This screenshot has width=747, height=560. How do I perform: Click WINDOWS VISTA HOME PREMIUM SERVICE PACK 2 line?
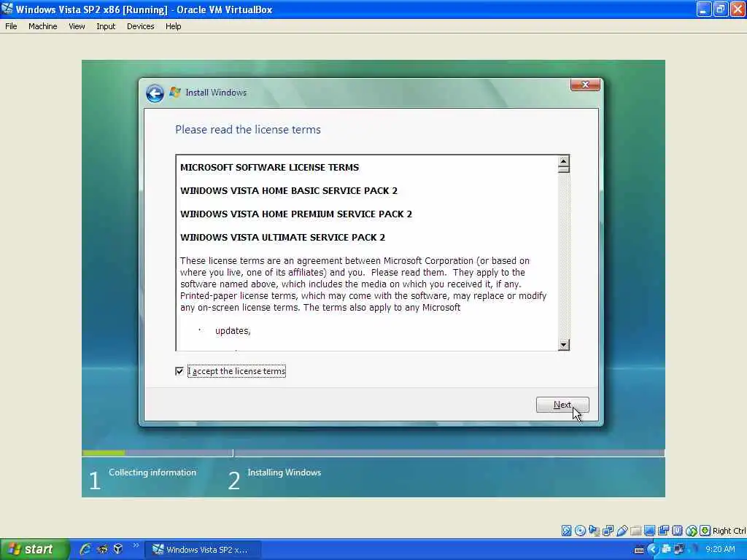(x=296, y=214)
